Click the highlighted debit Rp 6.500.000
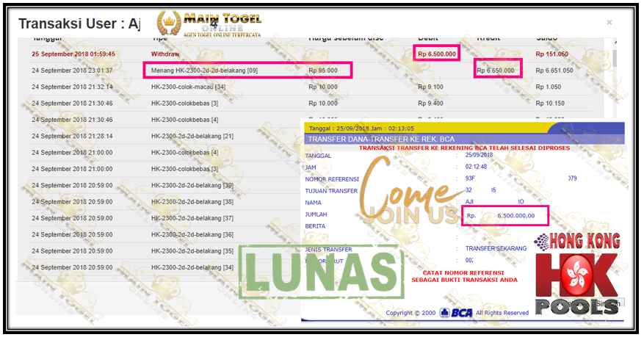Image resolution: width=644 pixels, height=340 pixels. click(x=437, y=54)
